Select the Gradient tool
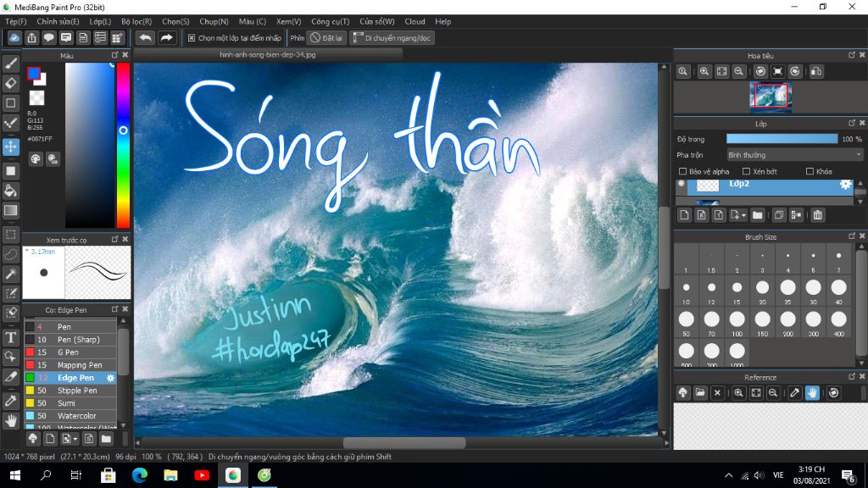Viewport: 868px width, 488px height. pyautogui.click(x=10, y=210)
